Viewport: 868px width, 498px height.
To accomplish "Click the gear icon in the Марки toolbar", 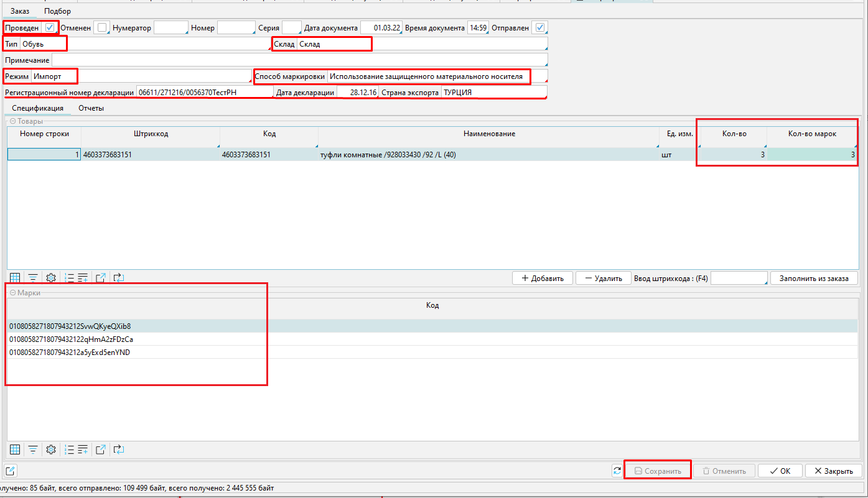I will [51, 450].
